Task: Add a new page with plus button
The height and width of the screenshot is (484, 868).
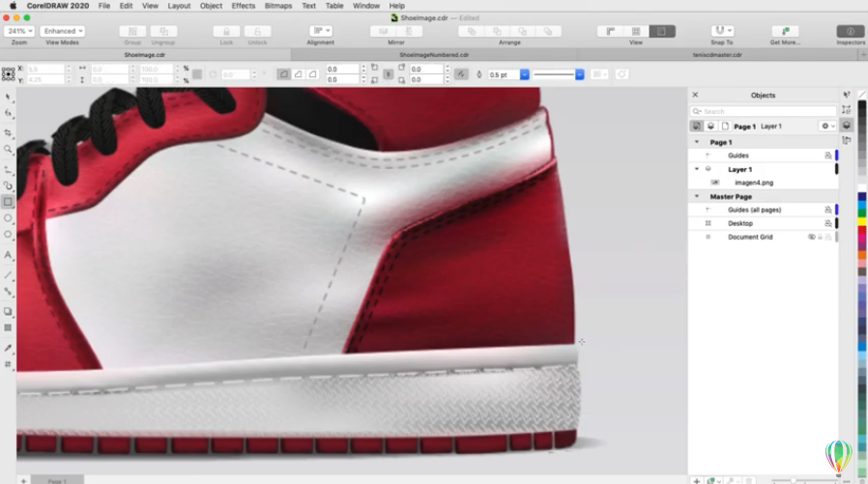Action: (x=23, y=481)
